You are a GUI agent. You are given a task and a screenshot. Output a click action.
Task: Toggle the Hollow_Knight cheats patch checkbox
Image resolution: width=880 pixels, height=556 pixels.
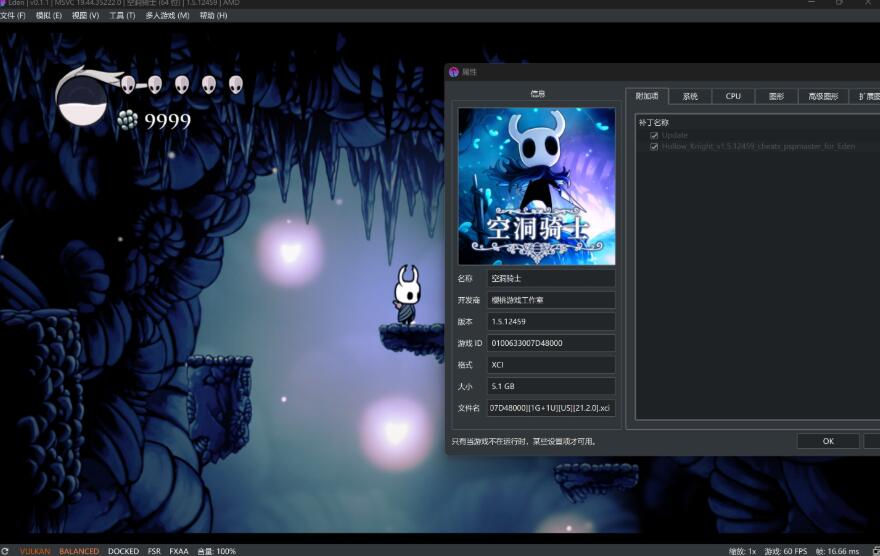coord(654,146)
